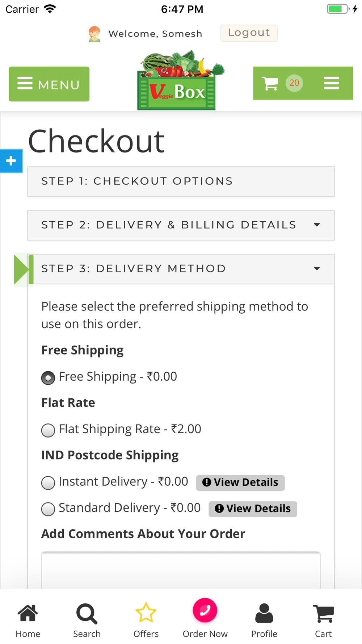
Task: View Details for Standard Delivery
Action: 253,509
